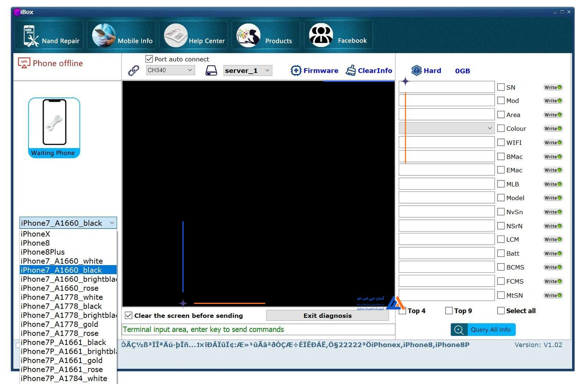Check the SN checkbox

tap(501, 87)
